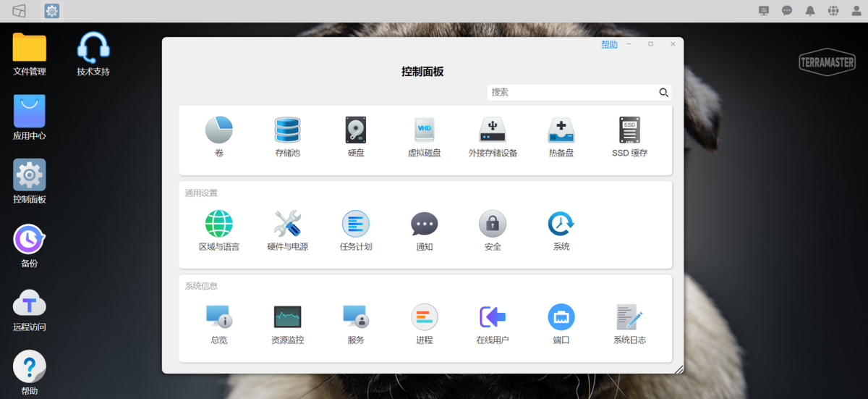This screenshot has width=868, height=399.
Task: Open the 进程 processes icon
Action: click(x=424, y=316)
